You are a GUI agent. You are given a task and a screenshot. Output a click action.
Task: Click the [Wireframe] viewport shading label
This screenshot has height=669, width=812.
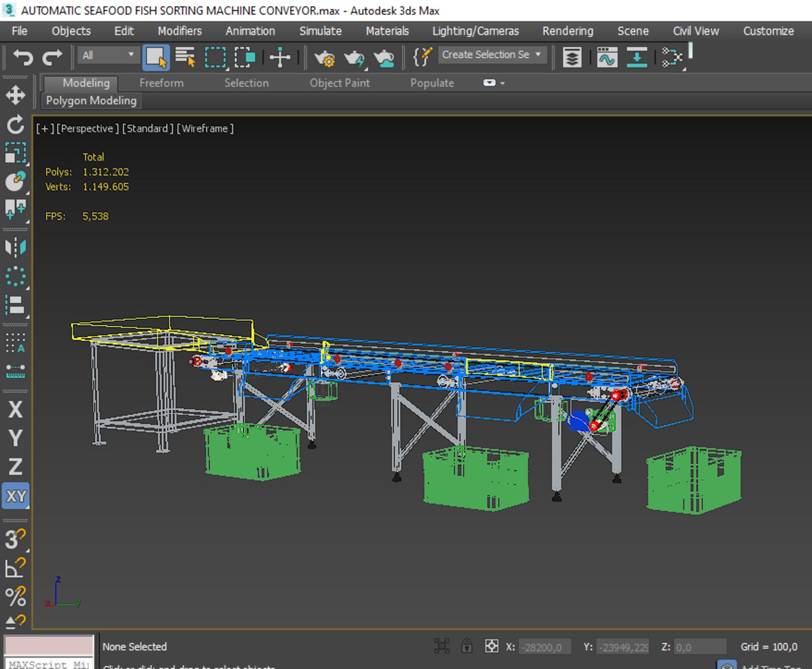point(205,128)
